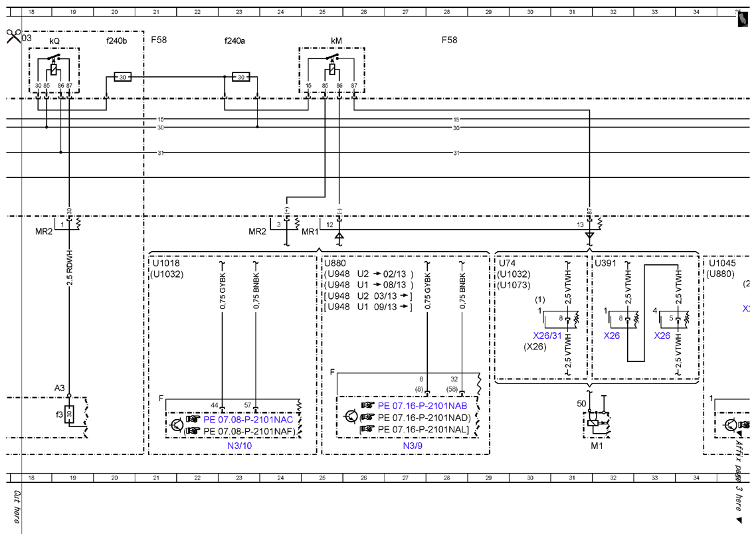Click the scissors cut-mark icon
The height and width of the screenshot is (540, 756).
13,36
